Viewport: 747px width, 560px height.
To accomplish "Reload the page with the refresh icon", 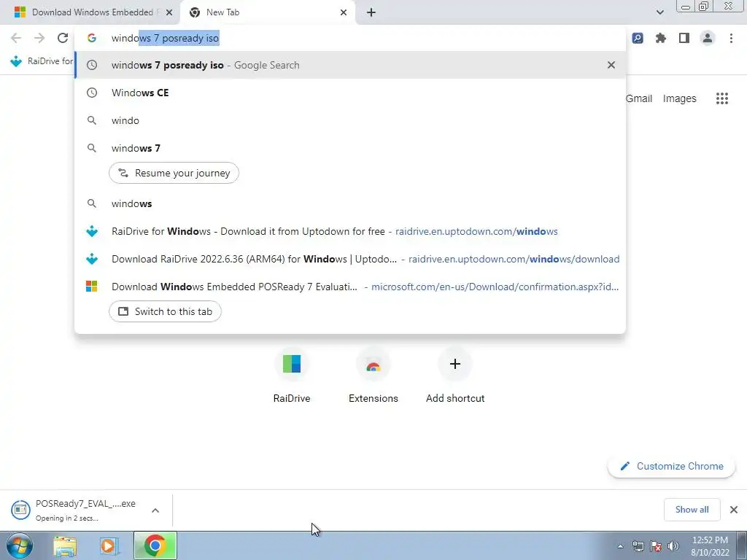I will click(x=63, y=38).
